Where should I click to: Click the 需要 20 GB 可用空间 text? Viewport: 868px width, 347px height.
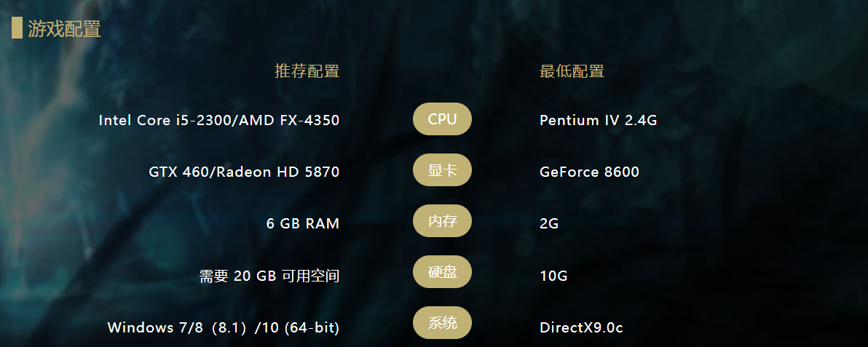[269, 276]
